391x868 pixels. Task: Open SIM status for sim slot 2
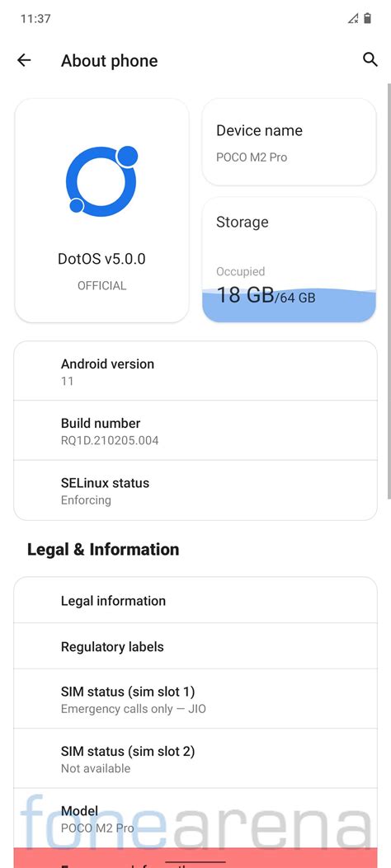coord(195,758)
